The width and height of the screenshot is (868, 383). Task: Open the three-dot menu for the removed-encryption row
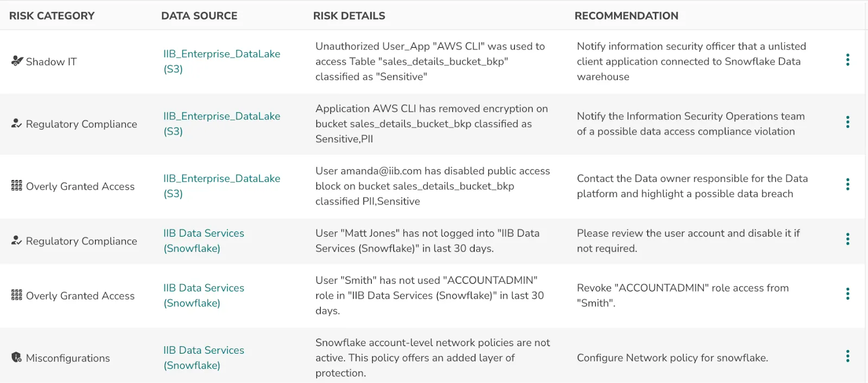click(x=847, y=123)
